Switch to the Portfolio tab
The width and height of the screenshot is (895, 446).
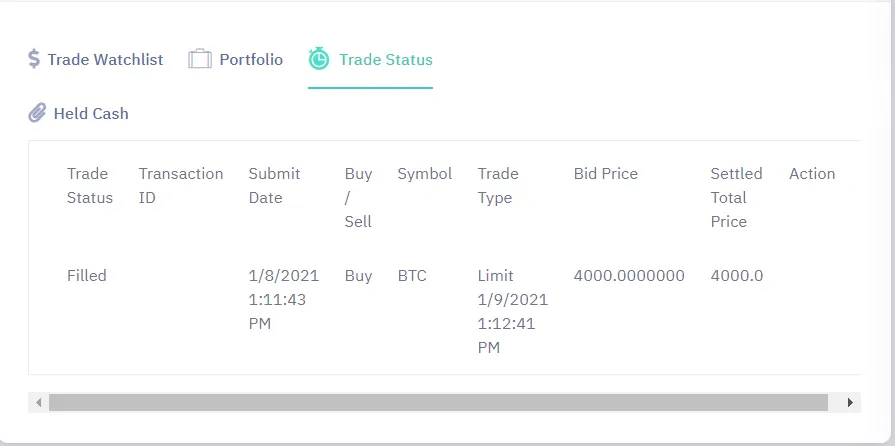tap(251, 59)
